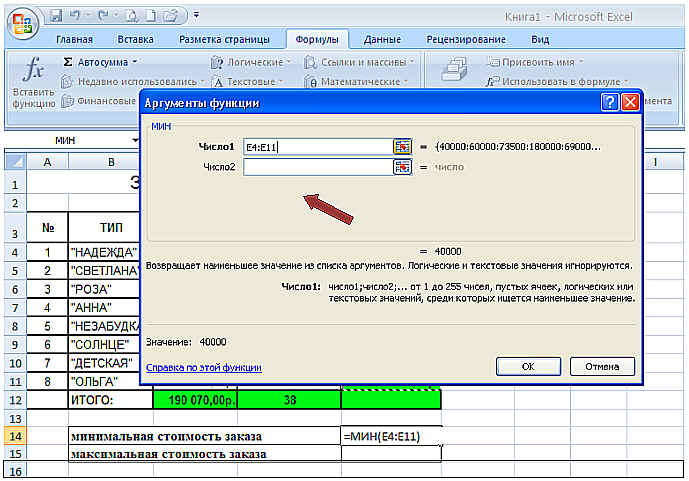Click the минимальная стоимость заказа label cell

(205, 436)
